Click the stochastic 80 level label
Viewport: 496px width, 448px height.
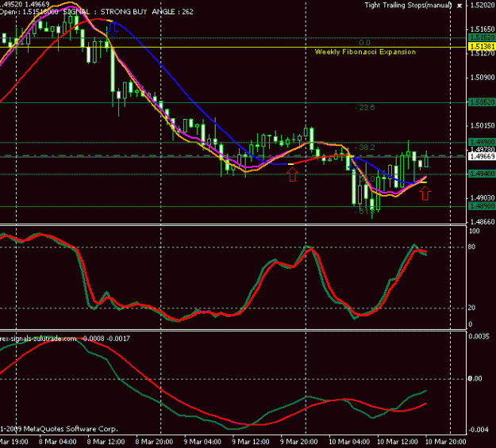471,247
